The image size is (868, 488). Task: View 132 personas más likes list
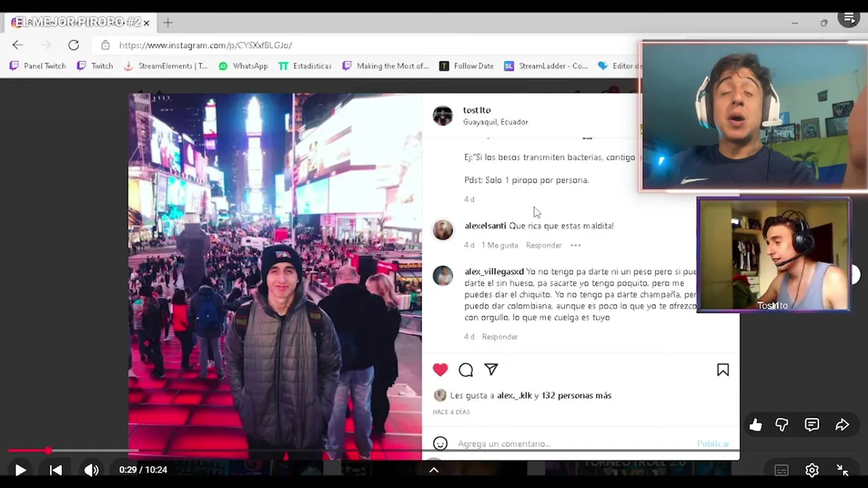(x=576, y=395)
